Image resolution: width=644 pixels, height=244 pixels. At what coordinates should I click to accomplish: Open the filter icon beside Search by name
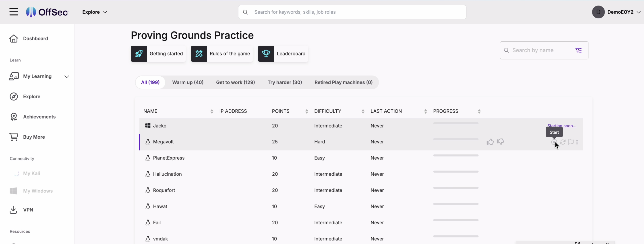pyautogui.click(x=579, y=50)
